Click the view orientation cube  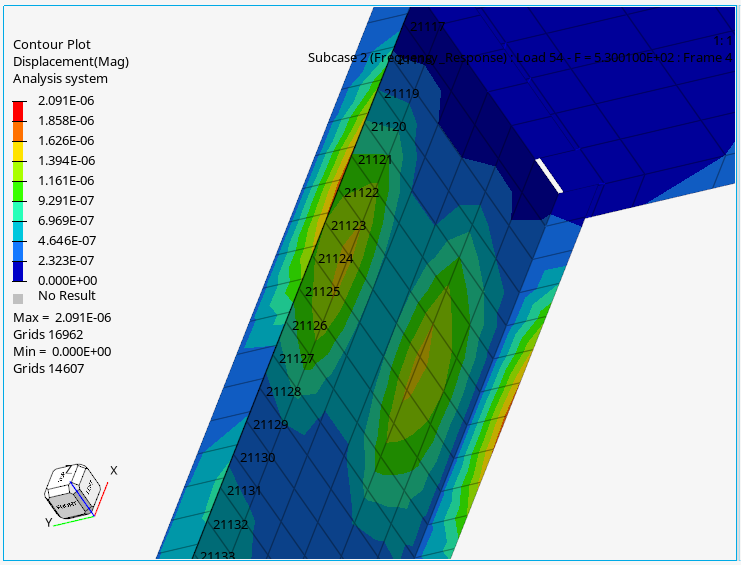point(72,489)
